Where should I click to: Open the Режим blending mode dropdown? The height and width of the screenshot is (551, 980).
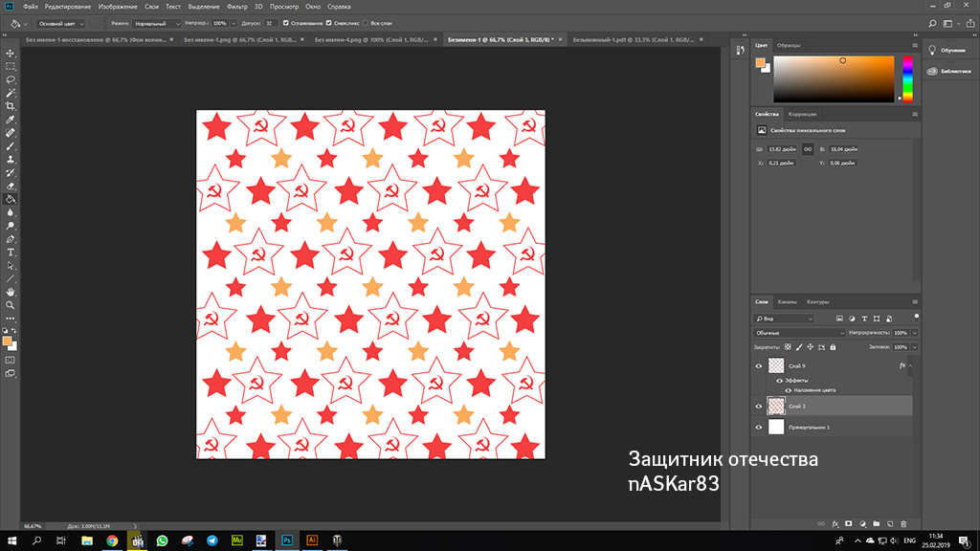157,23
